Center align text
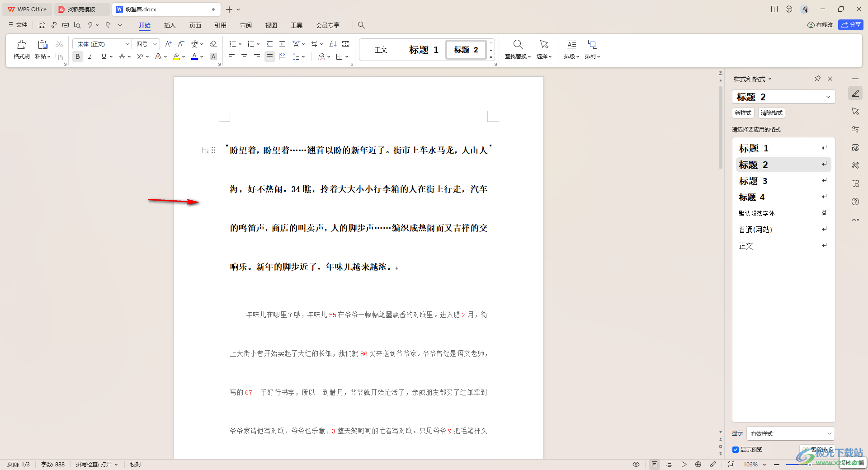The height and width of the screenshot is (470, 868). (244, 56)
